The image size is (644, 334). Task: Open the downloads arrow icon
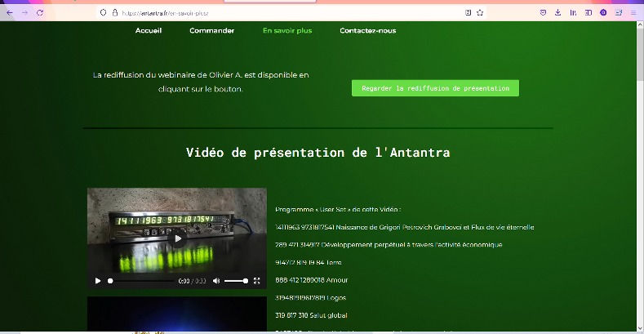[557, 13]
